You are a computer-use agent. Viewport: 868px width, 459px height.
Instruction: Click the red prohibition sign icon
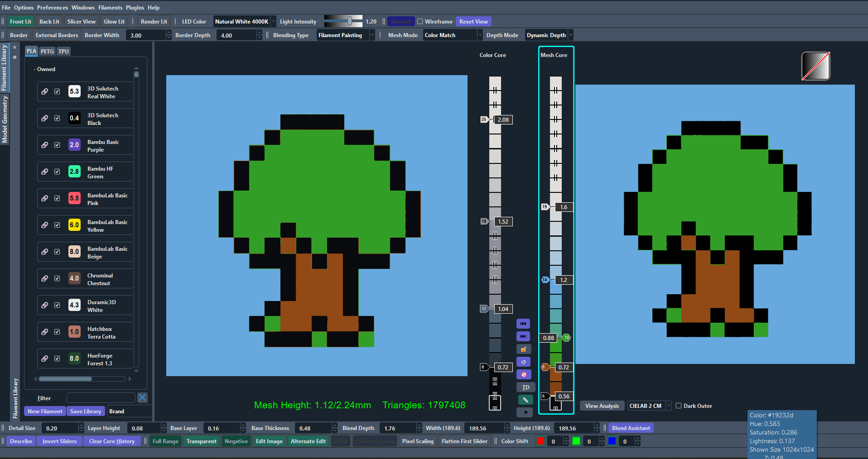pyautogui.click(x=523, y=374)
